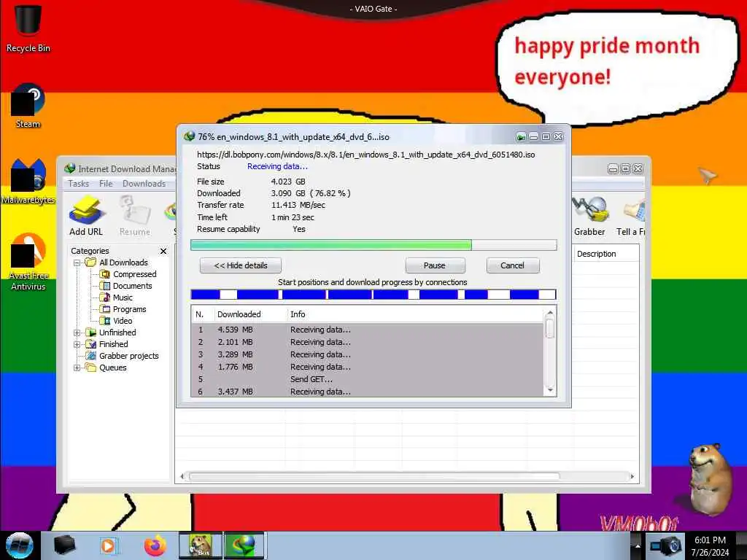Viewport: 747px width, 560px height.
Task: Click the hamster Bot taskbar button
Action: (x=200, y=545)
